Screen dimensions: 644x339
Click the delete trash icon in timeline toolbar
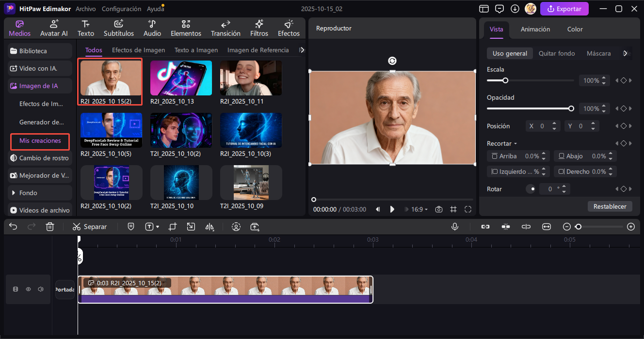tap(49, 227)
